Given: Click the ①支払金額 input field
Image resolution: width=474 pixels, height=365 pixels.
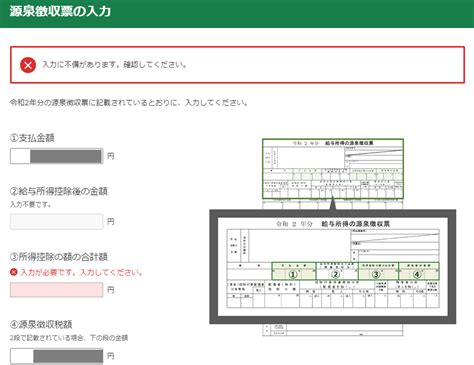Looking at the screenshot, I should click(57, 156).
